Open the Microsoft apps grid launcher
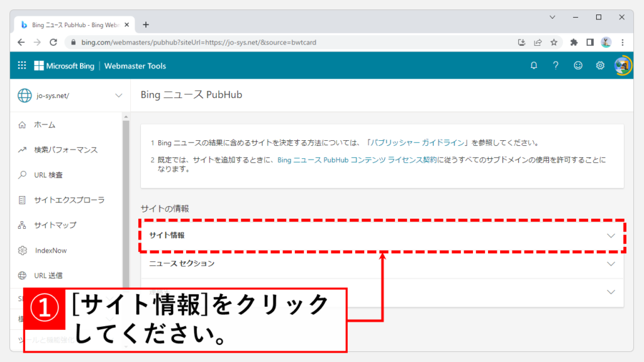 (22, 65)
